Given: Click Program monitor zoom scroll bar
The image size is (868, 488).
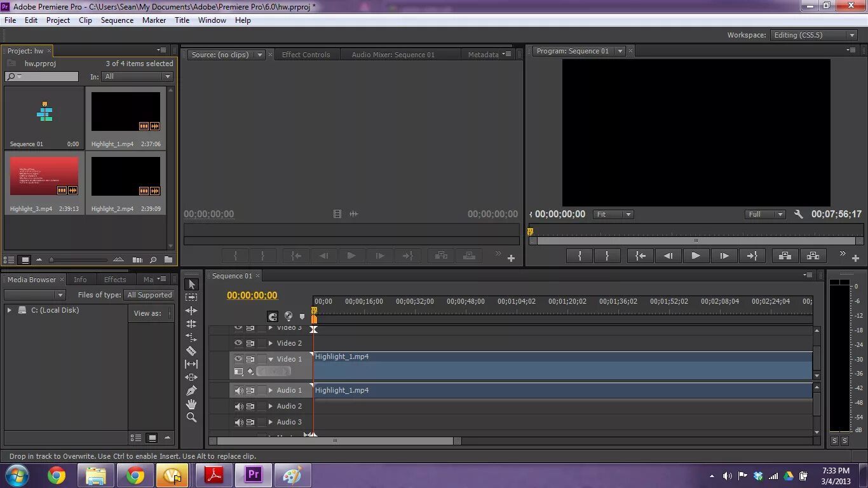Looking at the screenshot, I should point(696,241).
